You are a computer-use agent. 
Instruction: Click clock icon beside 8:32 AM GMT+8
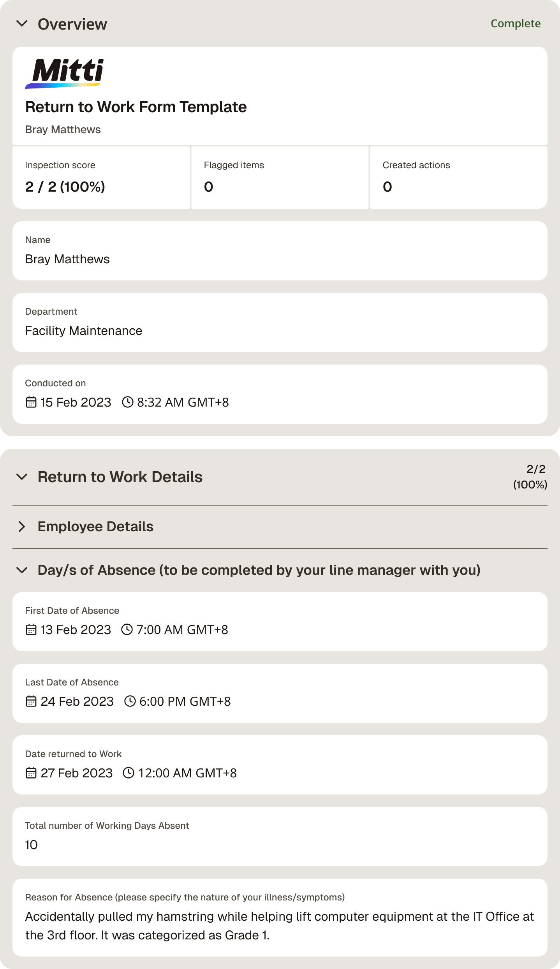pos(128,402)
